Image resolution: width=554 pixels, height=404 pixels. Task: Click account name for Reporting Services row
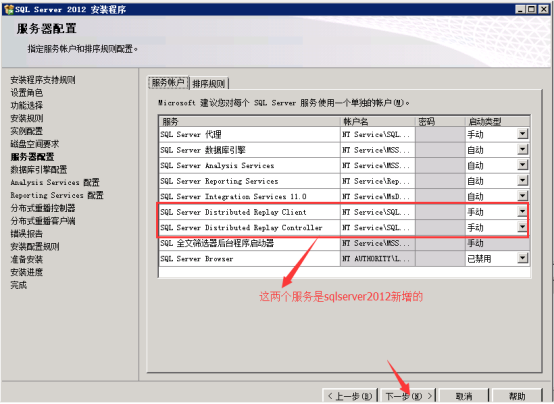tap(378, 181)
